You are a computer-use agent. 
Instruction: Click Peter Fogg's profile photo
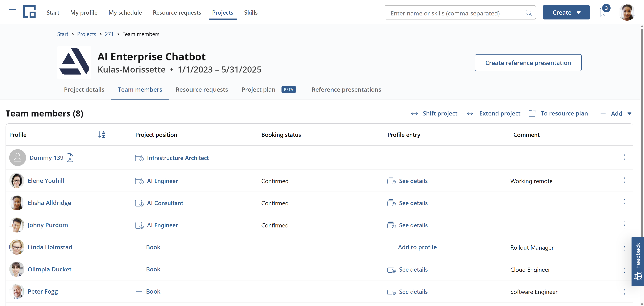tap(17, 292)
